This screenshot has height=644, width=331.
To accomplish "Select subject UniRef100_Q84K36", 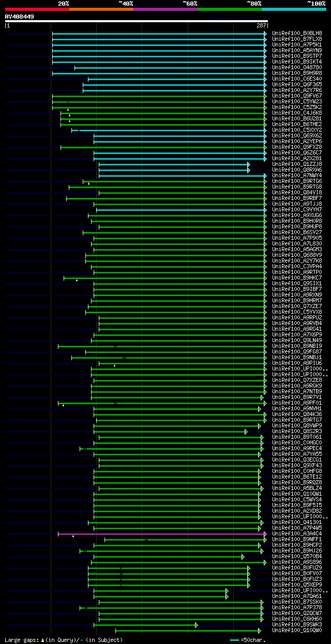I will pyautogui.click(x=297, y=414).
